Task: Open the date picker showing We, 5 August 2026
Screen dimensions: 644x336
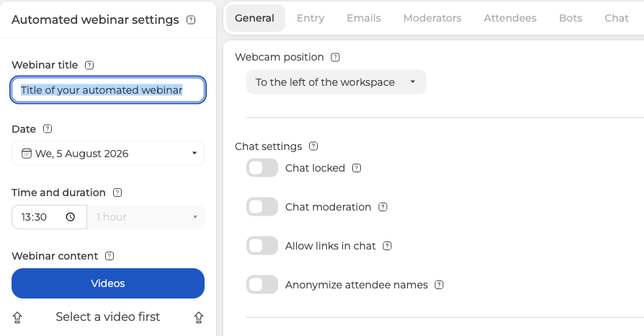Action: point(108,154)
